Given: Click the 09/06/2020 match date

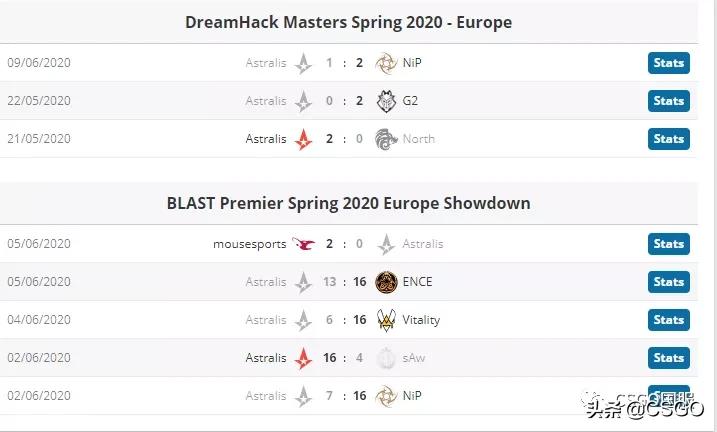Looking at the screenshot, I should (39, 63).
